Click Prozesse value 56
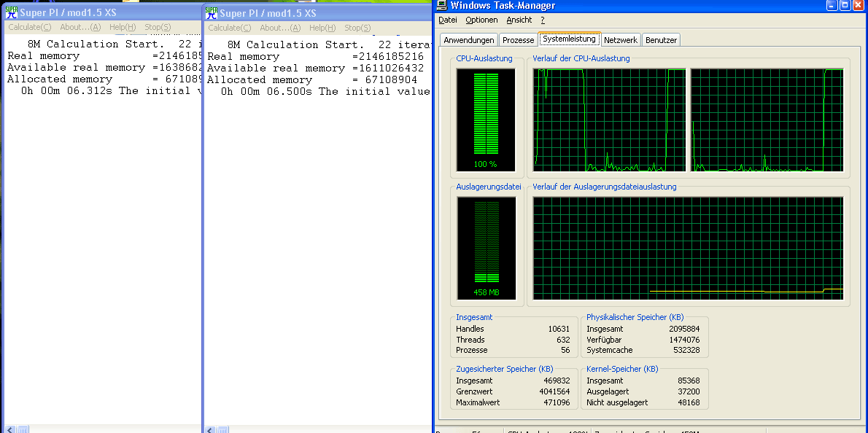 pyautogui.click(x=566, y=350)
